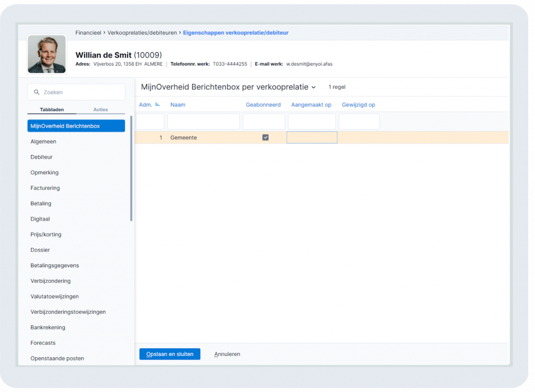Click the address Vijverbos 20, 1358 EH ALMERE

click(x=128, y=64)
